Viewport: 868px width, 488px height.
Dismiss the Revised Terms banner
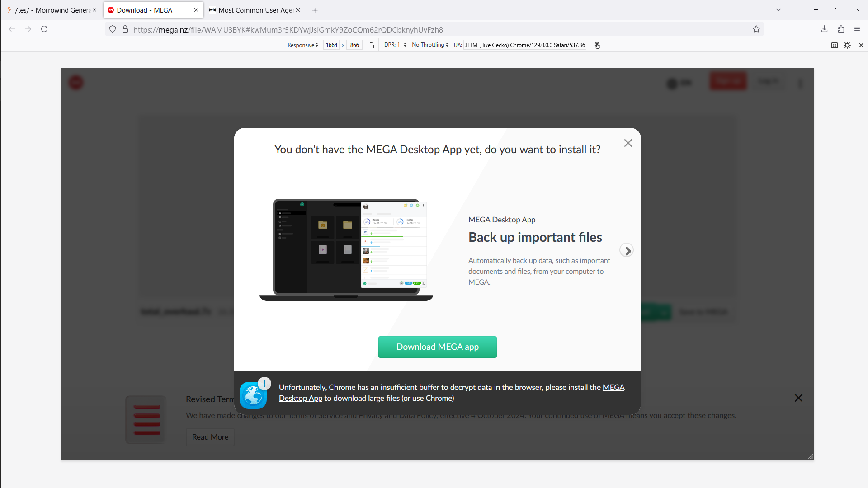pos(798,398)
